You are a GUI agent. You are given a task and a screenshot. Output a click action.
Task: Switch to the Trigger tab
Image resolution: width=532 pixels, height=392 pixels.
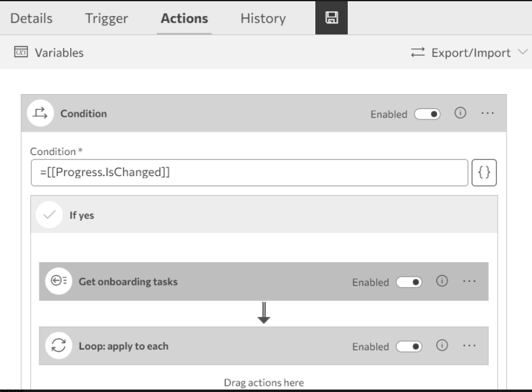[x=107, y=18]
